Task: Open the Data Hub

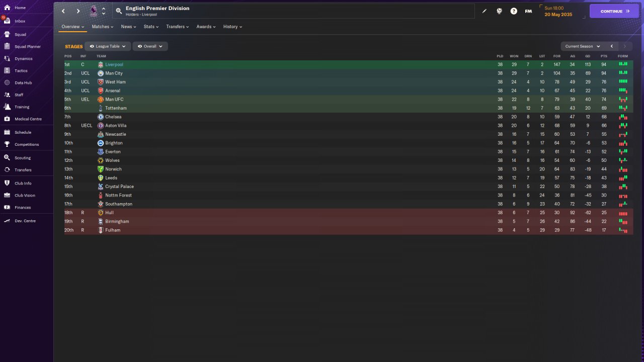Action: [23, 83]
